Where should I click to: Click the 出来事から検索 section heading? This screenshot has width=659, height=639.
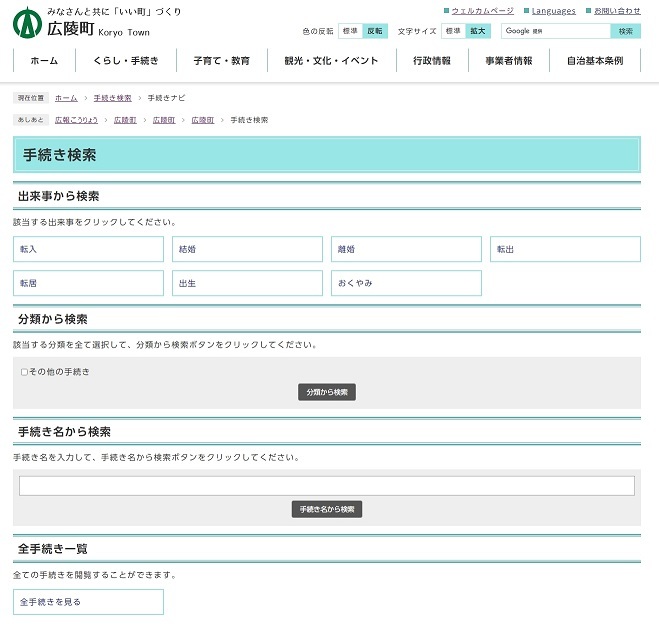pos(58,196)
